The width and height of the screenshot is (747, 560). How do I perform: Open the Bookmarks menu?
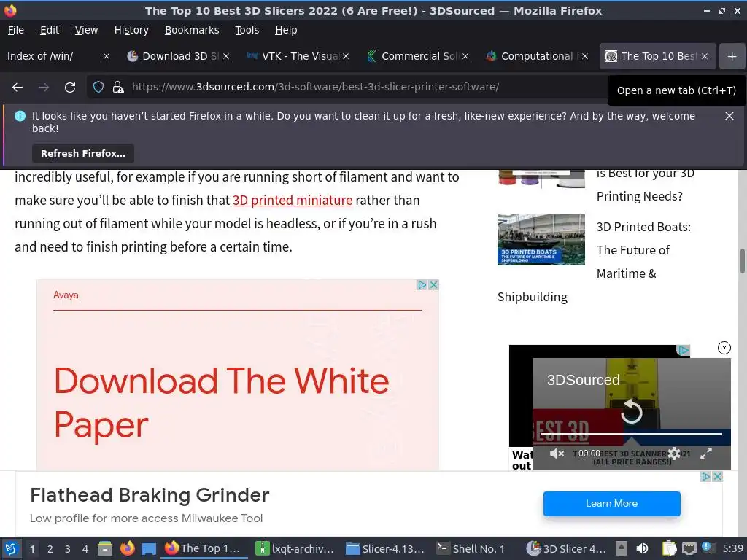[x=192, y=30]
